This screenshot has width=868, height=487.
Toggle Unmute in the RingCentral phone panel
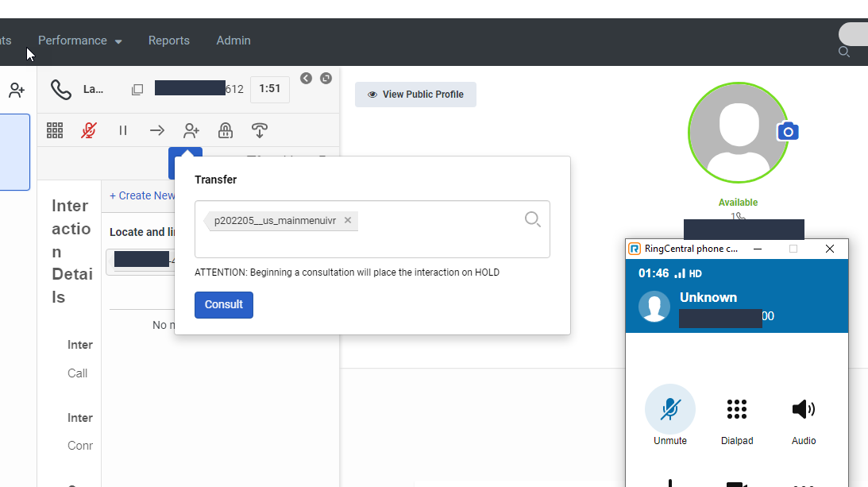point(670,408)
